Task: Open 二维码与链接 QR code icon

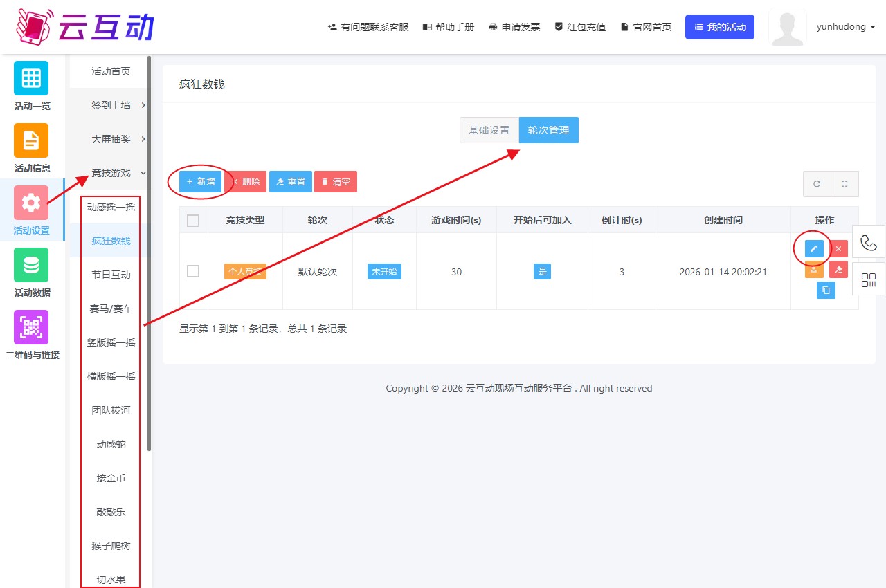Action: click(x=30, y=327)
